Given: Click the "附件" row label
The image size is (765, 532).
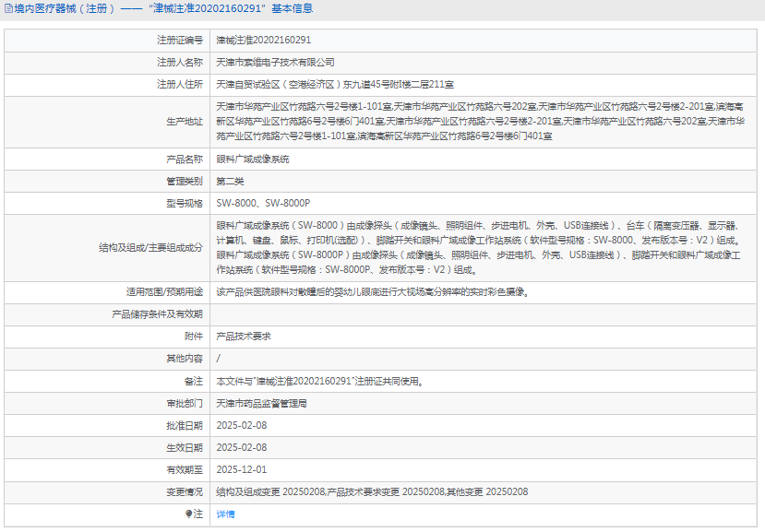Looking at the screenshot, I should point(194,337).
